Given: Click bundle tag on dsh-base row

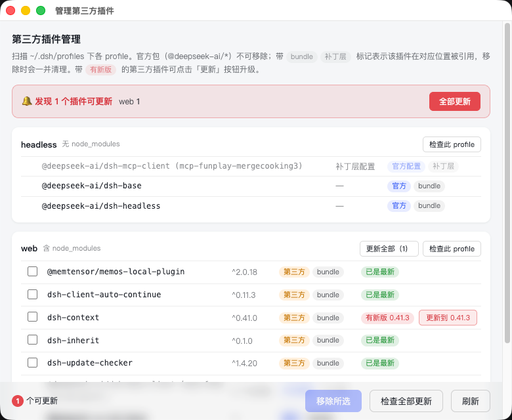Looking at the screenshot, I should [x=429, y=186].
